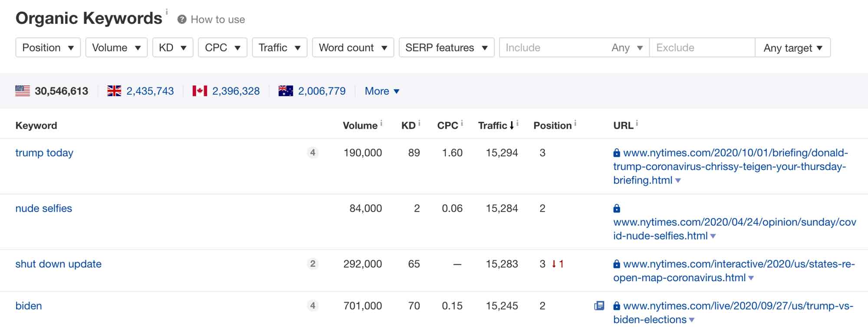868x329 pixels.
Task: Expand URL dropdown arrow for biden
Action: pos(692,320)
